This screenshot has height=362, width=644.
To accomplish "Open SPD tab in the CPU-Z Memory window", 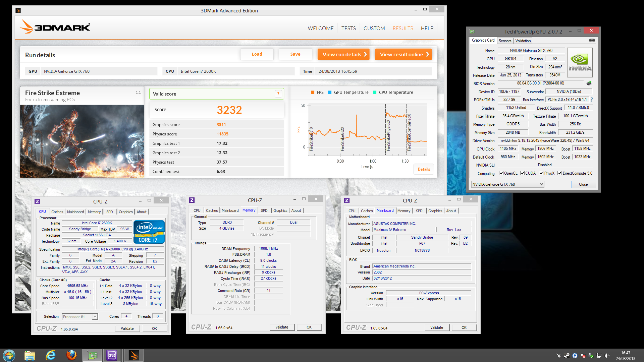I will point(264,210).
